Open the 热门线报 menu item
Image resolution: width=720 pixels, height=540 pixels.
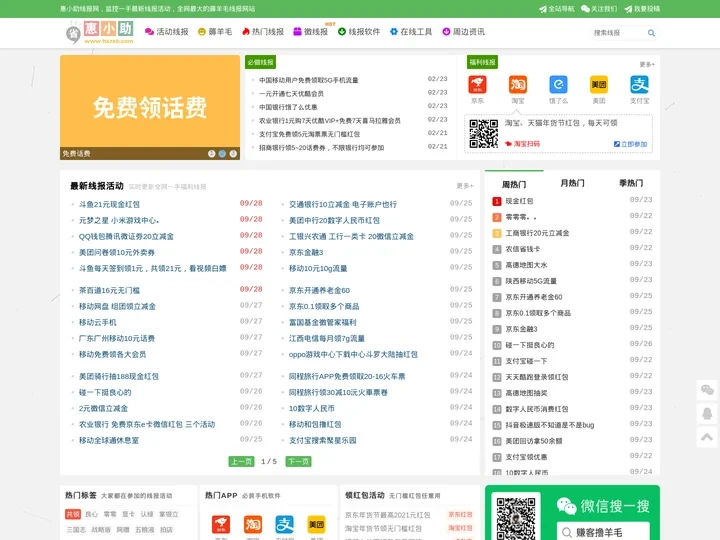(x=263, y=32)
